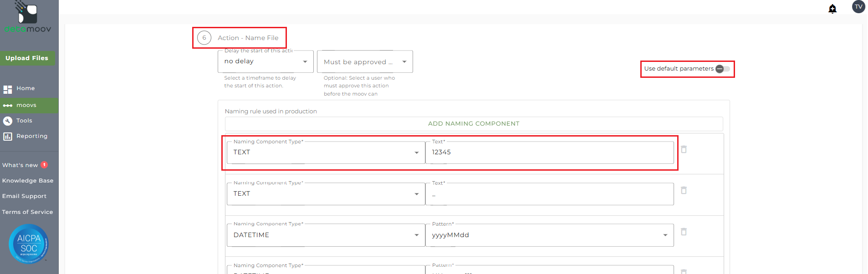The width and height of the screenshot is (868, 274).
Task: Delete the 12345 text naming component
Action: click(684, 149)
